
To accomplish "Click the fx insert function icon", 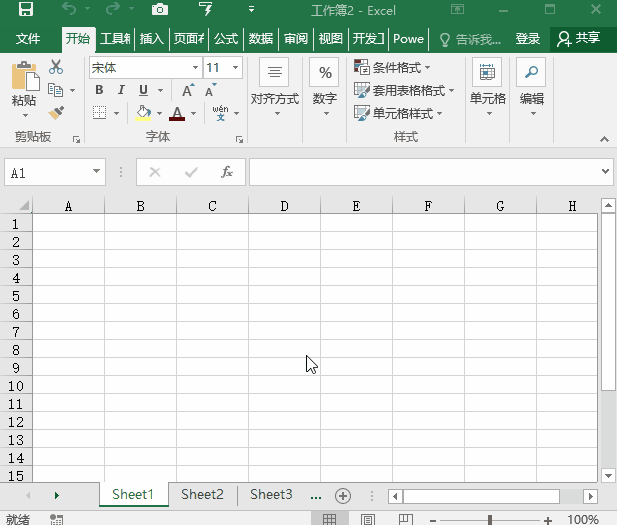I will [x=227, y=172].
